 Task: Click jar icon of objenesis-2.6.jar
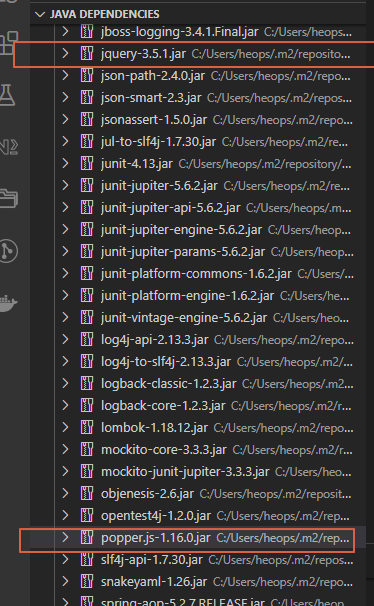click(87, 493)
